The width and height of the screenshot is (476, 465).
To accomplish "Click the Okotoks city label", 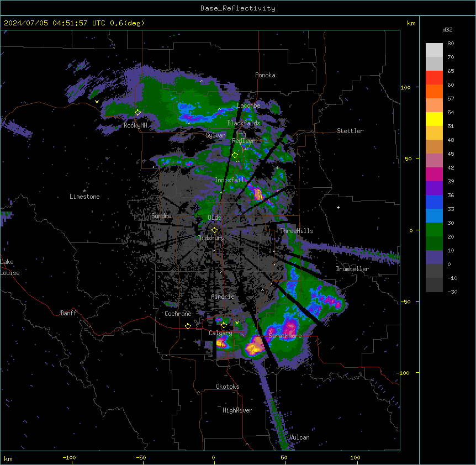I will tap(228, 387).
